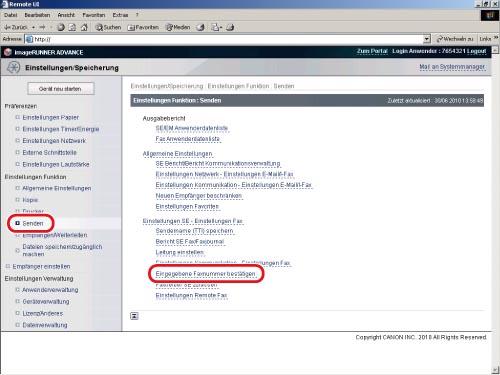Click in the Adresse URL field
The height and width of the screenshot is (375, 500).
228,39
